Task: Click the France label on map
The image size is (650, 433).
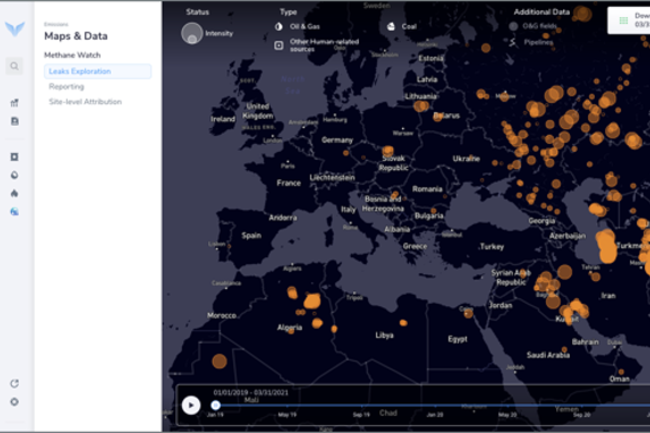Action: point(289,183)
